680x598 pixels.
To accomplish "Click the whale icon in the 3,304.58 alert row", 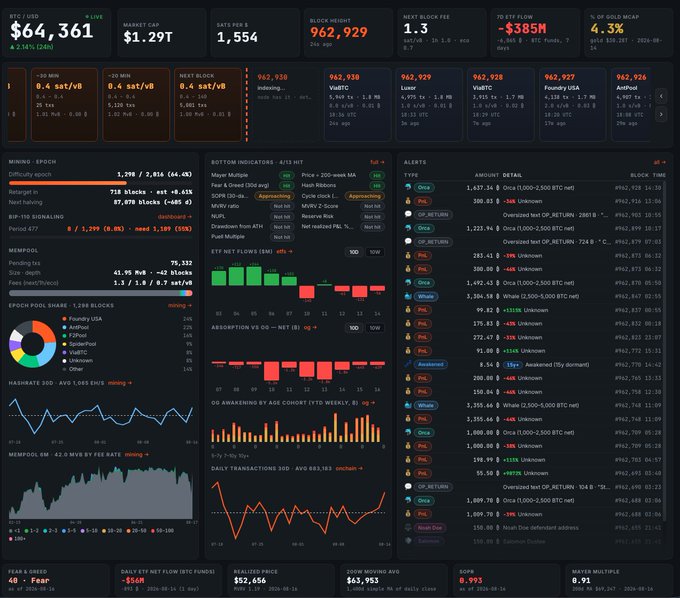I will pyautogui.click(x=408, y=296).
